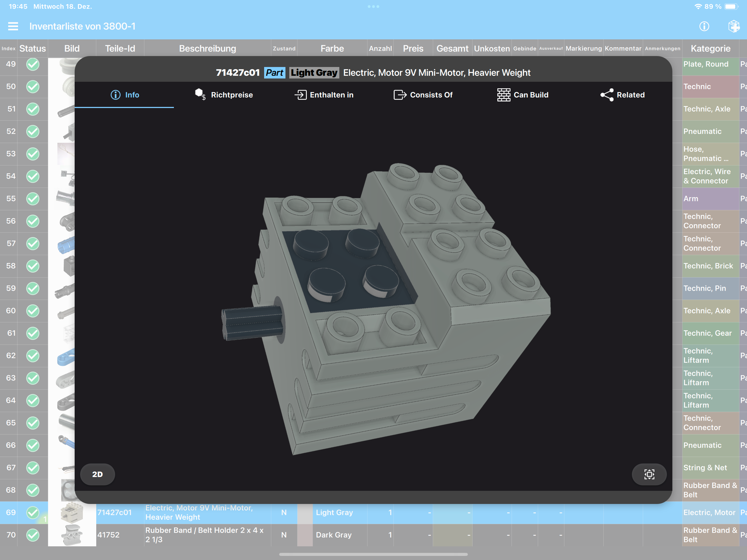
Task: Switch model view to 2D
Action: point(98,474)
